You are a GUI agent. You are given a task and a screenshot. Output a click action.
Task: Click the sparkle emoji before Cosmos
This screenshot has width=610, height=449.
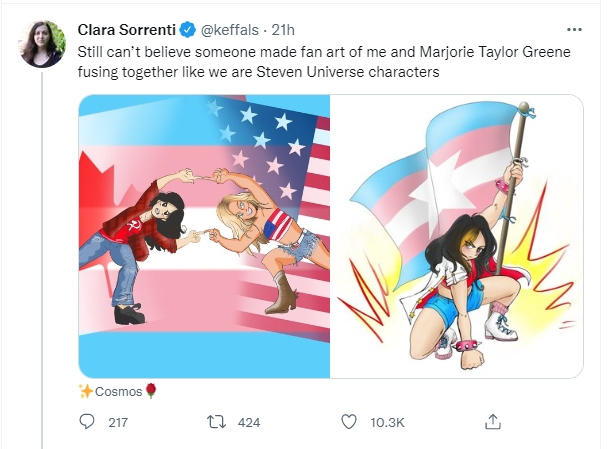[x=86, y=390]
